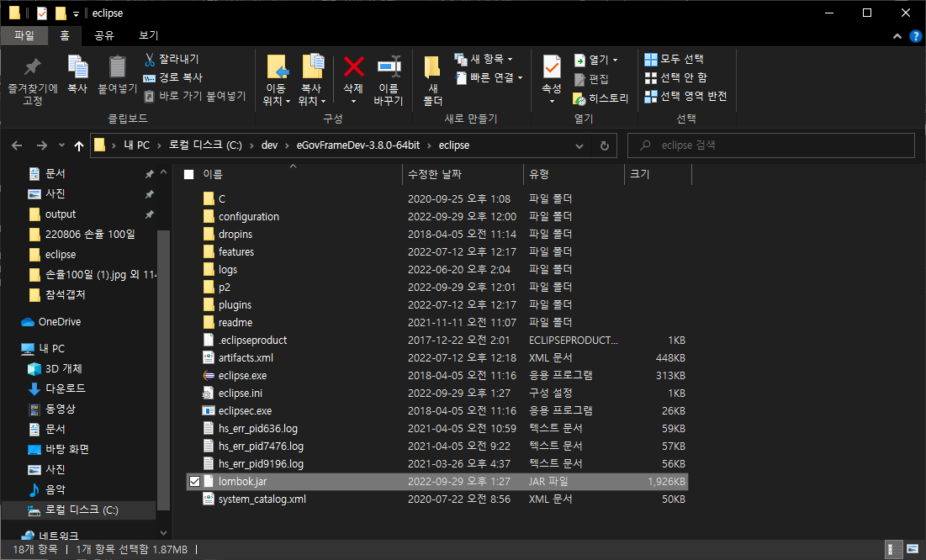
Task: Click the 복사 copy icon in clipboard group
Action: coord(77,74)
